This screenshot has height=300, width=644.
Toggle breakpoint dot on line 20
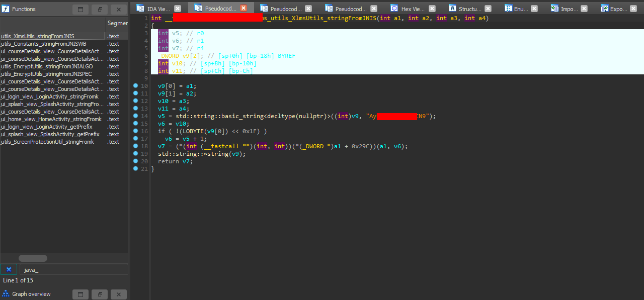click(x=135, y=161)
